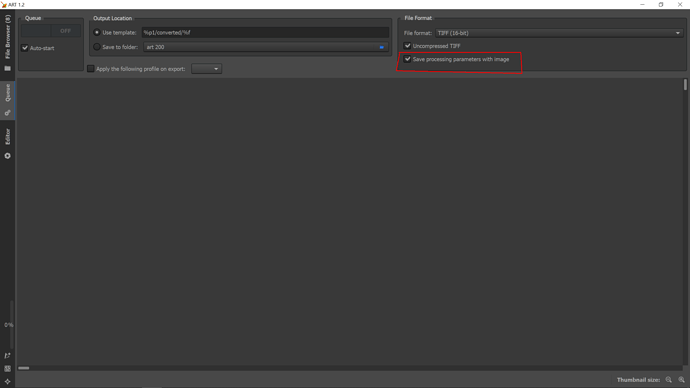Open the File Browser folder icon
The image size is (690, 388).
[7, 69]
